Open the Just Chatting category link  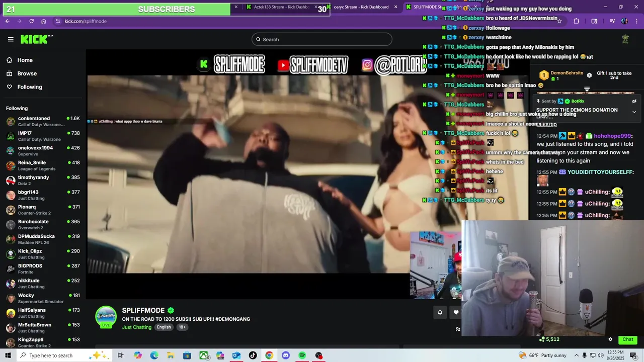pyautogui.click(x=136, y=327)
